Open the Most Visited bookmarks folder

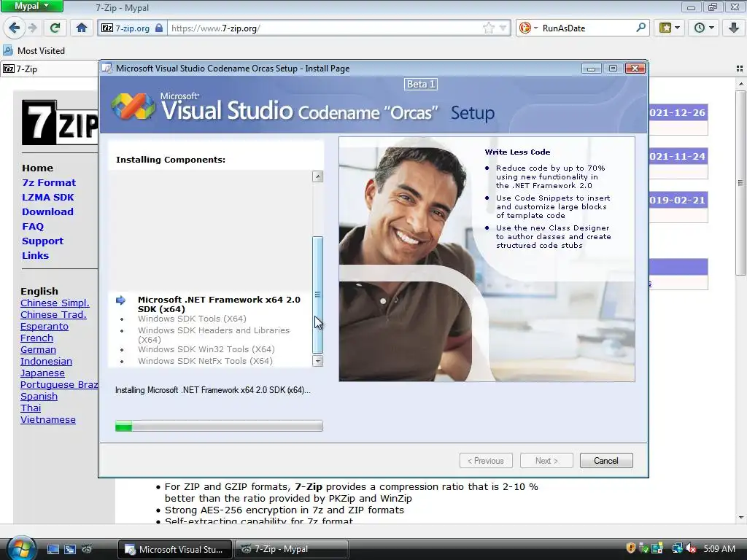pos(34,50)
